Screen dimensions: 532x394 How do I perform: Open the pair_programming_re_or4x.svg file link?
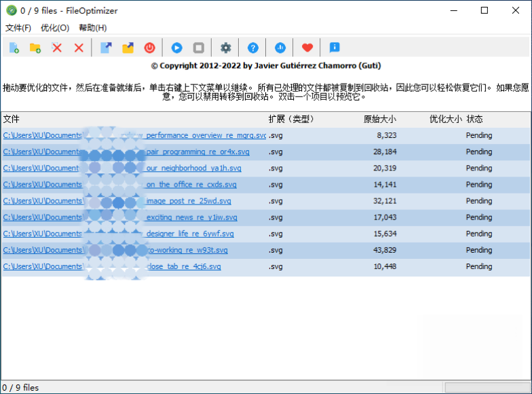coord(197,152)
